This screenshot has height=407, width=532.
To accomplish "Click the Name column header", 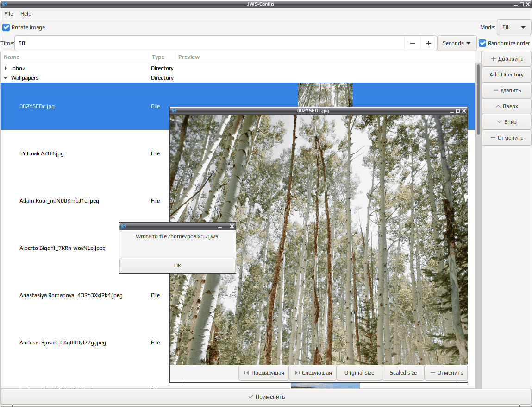I will pos(75,57).
